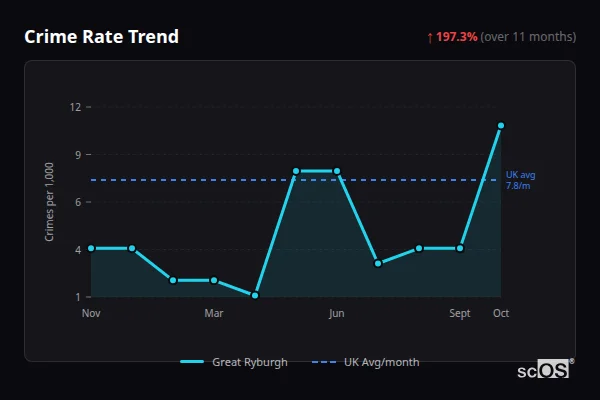The width and height of the screenshot is (600, 400).
Task: Click the 'Crimes per 1,000' axis title
Action: [49, 202]
